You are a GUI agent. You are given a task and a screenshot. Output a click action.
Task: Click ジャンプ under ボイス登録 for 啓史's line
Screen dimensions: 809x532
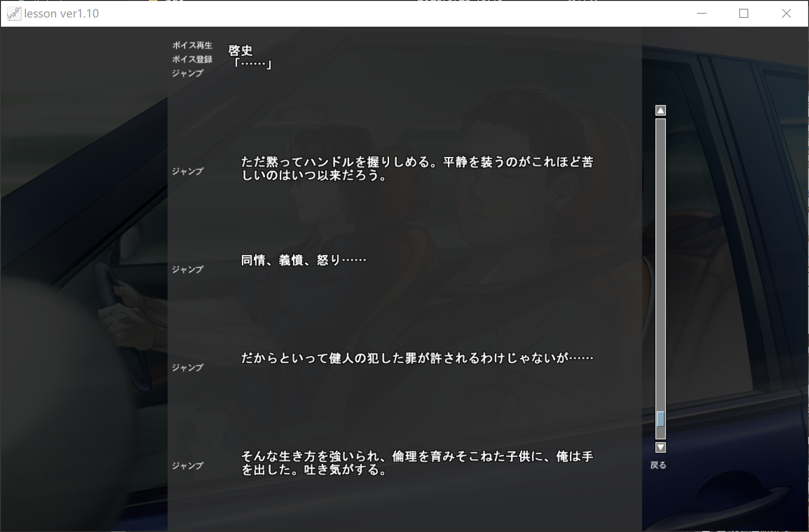tap(187, 73)
